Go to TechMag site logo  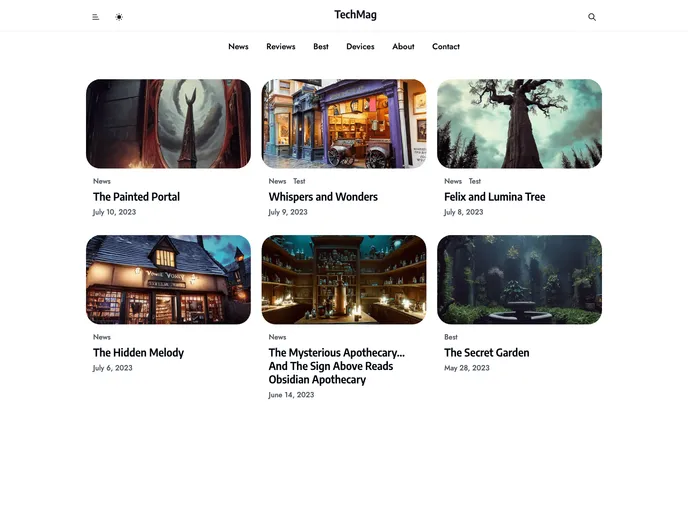(x=355, y=15)
